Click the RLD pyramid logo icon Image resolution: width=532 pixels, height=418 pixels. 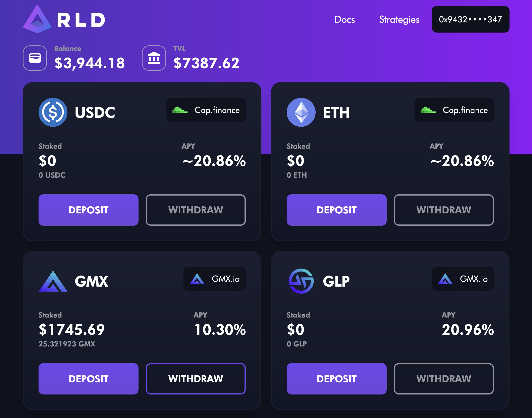point(37,19)
